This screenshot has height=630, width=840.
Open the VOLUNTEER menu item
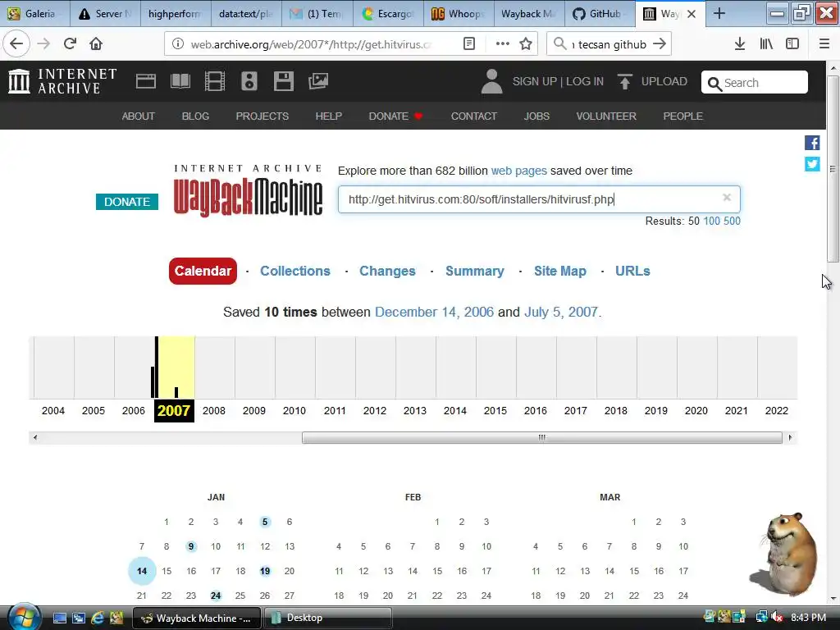pos(606,116)
